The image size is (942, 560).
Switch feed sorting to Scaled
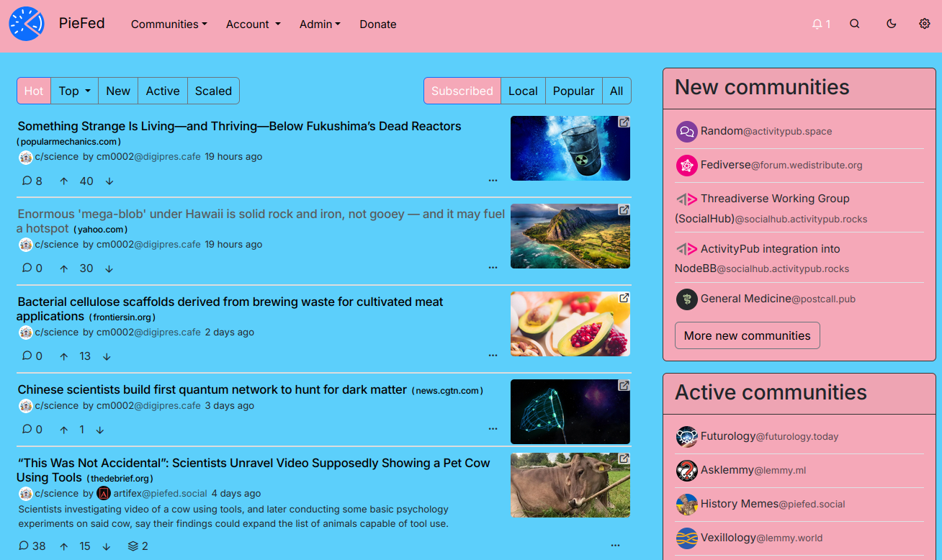point(213,91)
